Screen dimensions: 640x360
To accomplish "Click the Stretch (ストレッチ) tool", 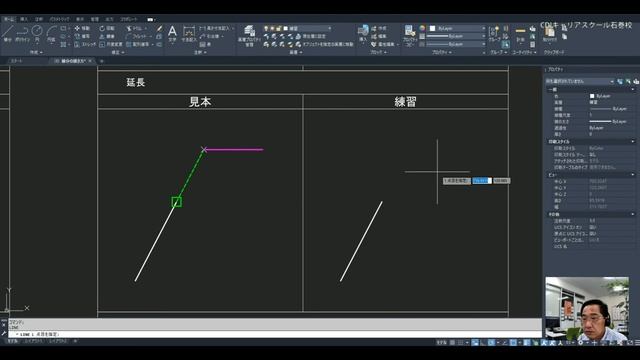I will [85, 44].
